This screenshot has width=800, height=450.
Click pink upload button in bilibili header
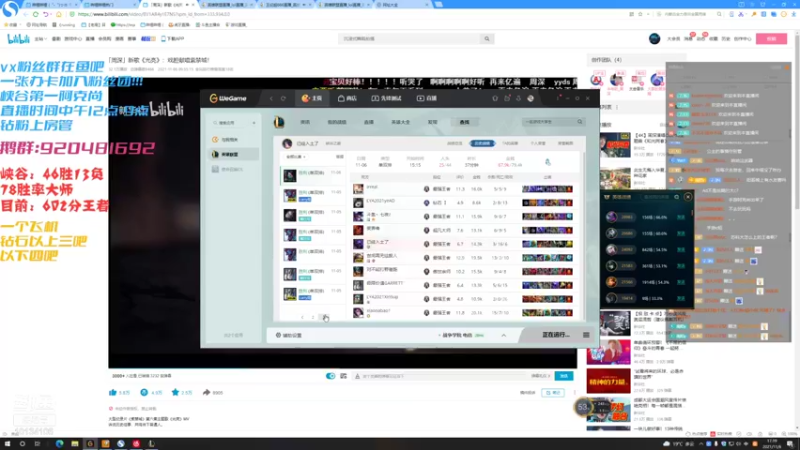click(771, 39)
